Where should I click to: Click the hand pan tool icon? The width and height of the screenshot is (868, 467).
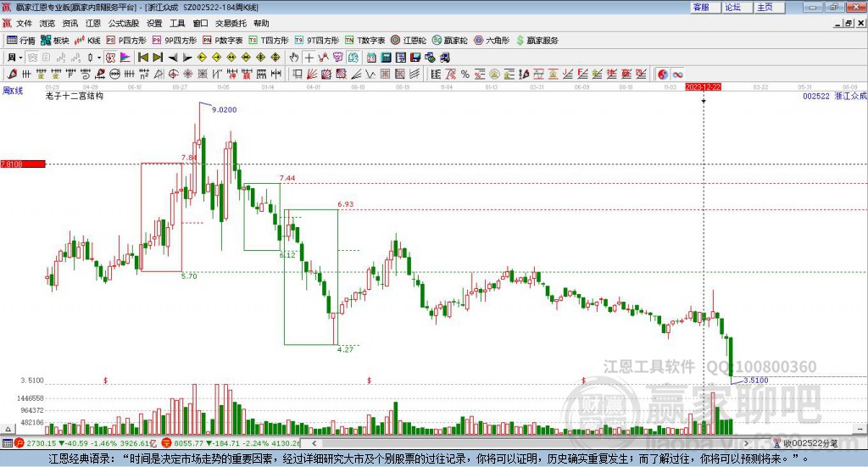pyautogui.click(x=294, y=58)
